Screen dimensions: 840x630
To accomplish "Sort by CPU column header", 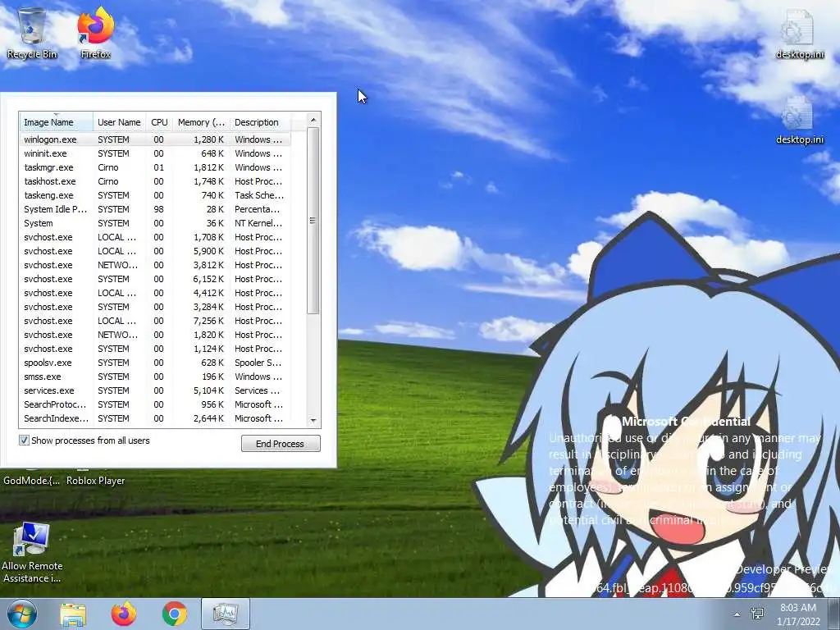I will pos(159,122).
